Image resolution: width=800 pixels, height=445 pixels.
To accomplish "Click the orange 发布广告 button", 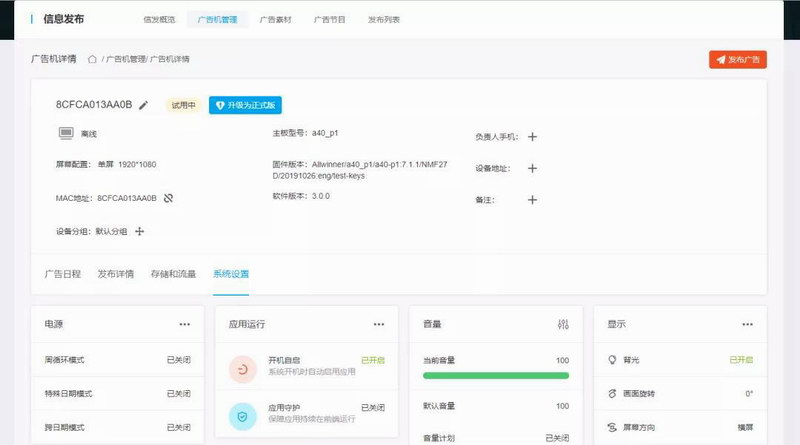I will pyautogui.click(x=737, y=60).
